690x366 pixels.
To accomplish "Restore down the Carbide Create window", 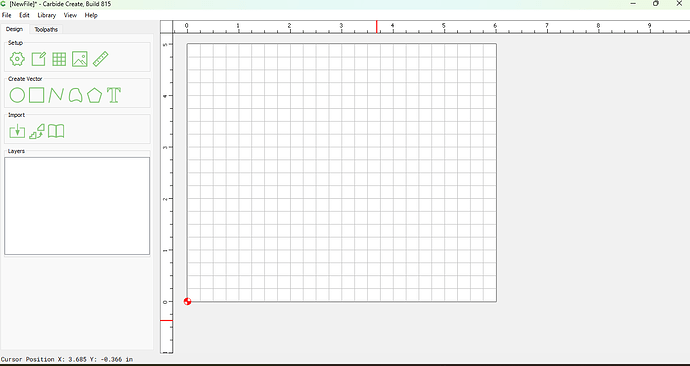I will click(x=656, y=4).
